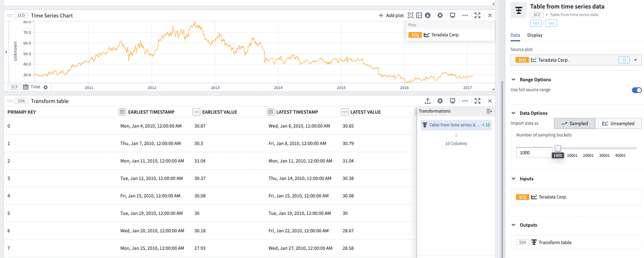Open Time Series Chart settings gear
Screen dimensions: 644x258
[x=440, y=15]
